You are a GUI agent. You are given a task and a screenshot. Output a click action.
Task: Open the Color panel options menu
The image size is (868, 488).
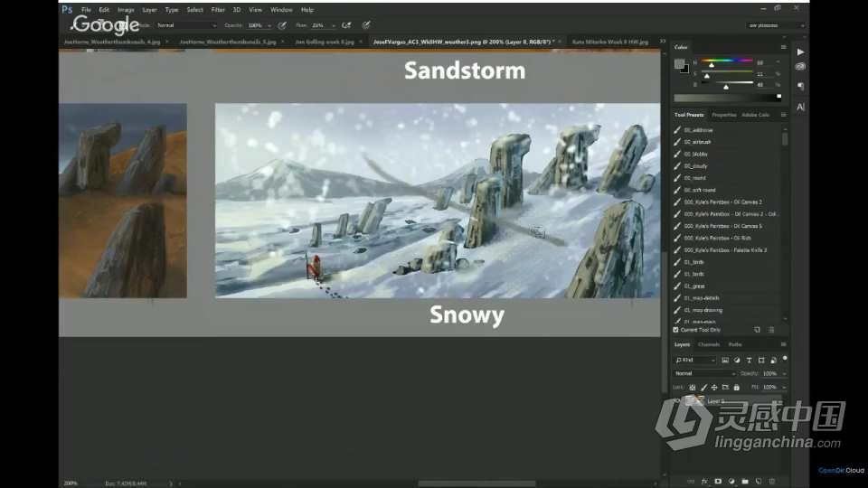click(x=783, y=47)
